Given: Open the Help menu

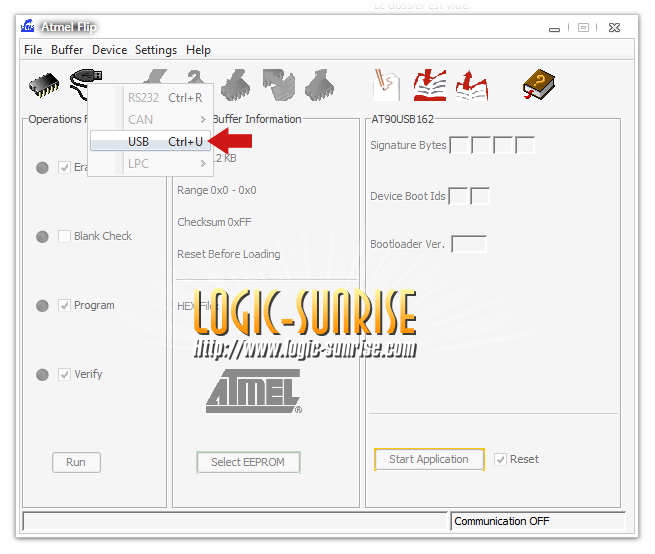Looking at the screenshot, I should pyautogui.click(x=198, y=50).
